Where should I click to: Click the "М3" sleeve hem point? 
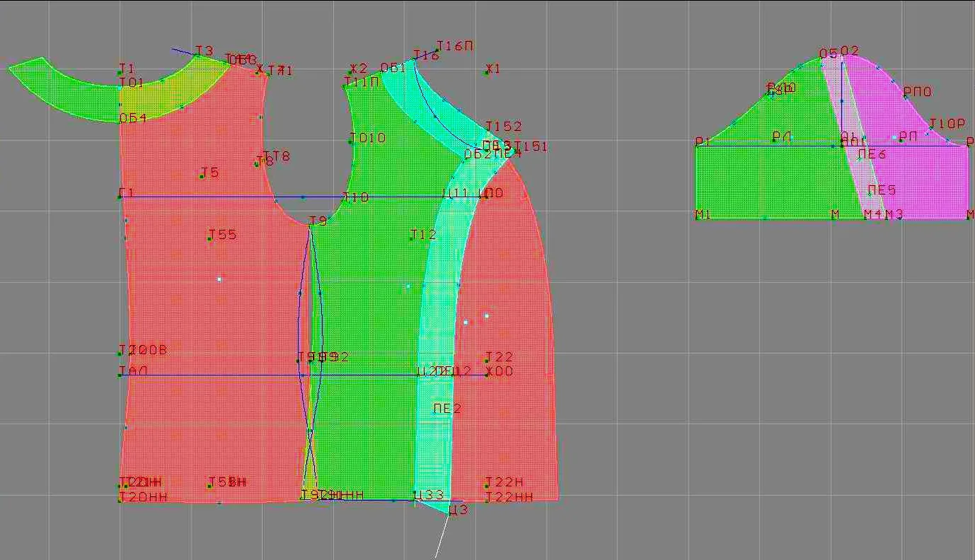[894, 214]
